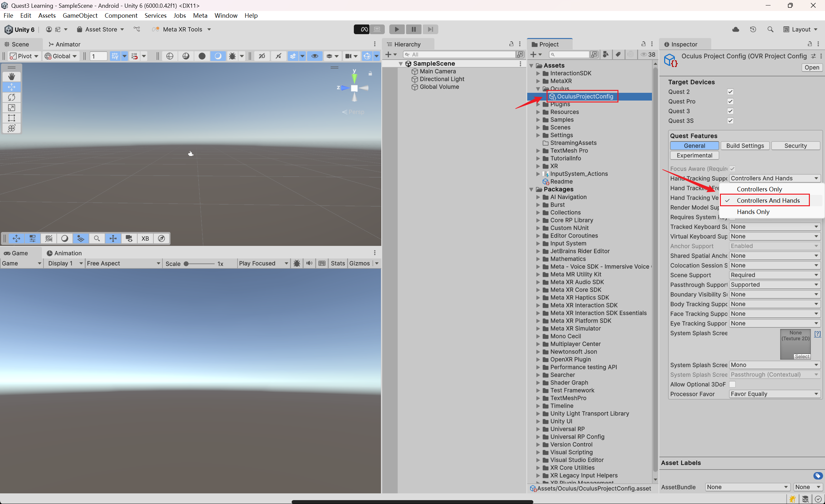Lock the Hierarchy panel
This screenshot has height=504, width=825.
pos(511,44)
